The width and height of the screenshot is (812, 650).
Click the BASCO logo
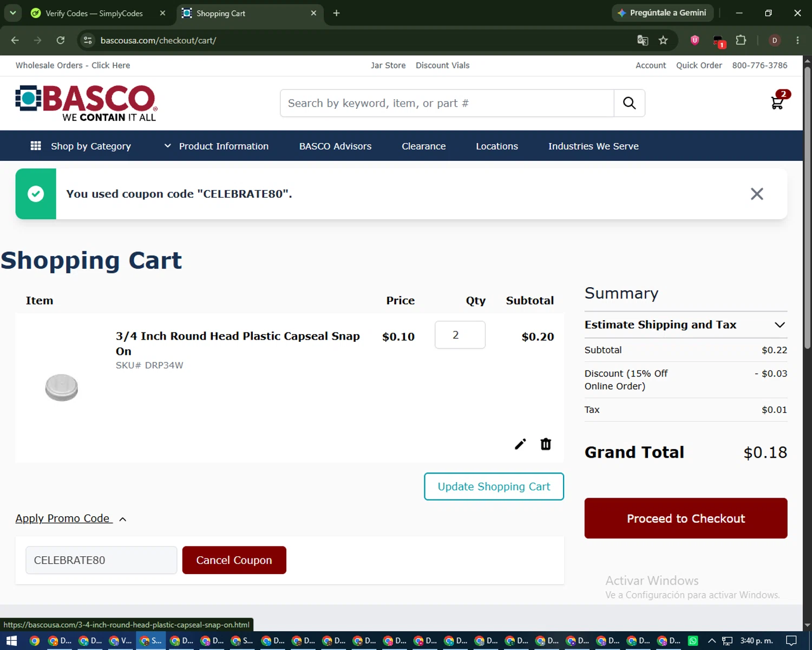click(87, 103)
